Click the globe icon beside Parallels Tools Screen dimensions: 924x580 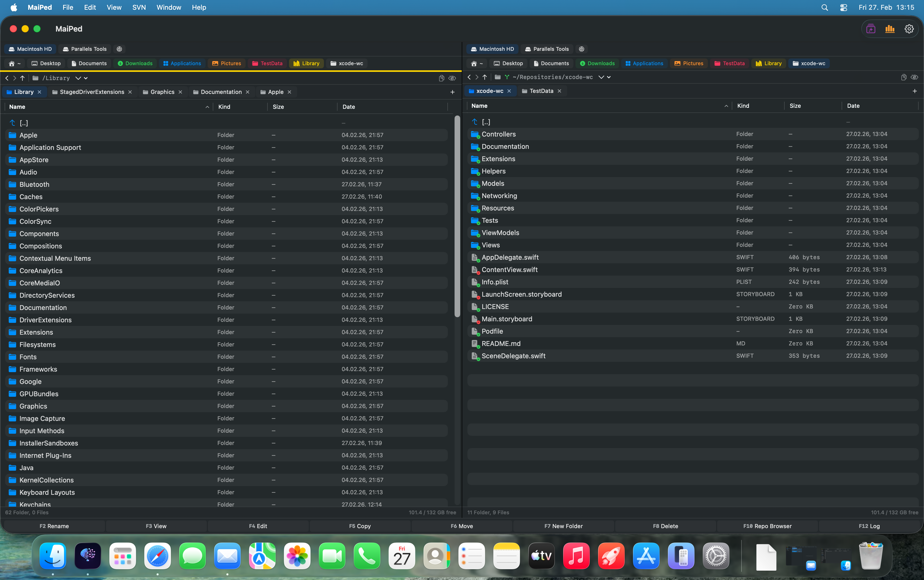[119, 49]
